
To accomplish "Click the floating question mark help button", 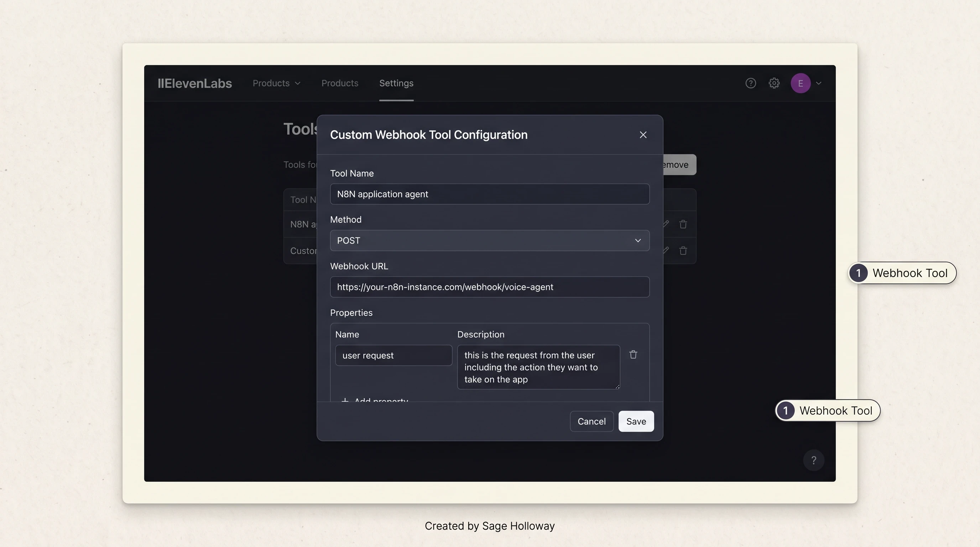I will click(813, 460).
